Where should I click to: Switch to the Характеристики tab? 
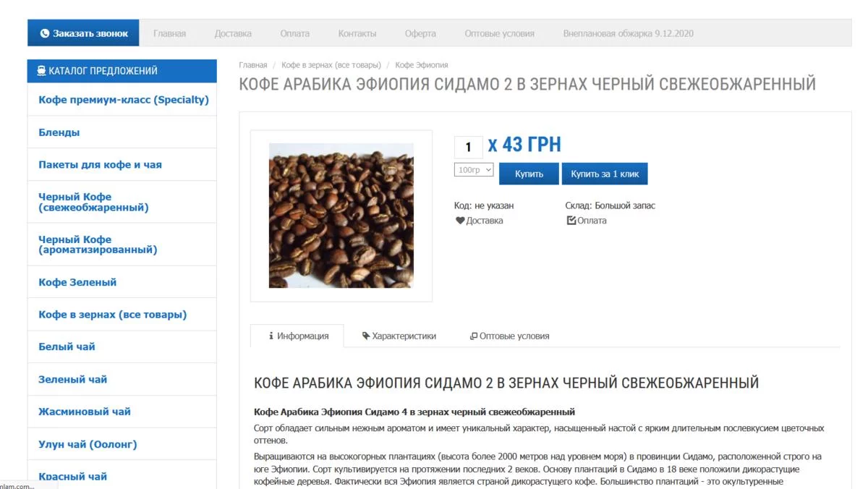click(x=399, y=336)
